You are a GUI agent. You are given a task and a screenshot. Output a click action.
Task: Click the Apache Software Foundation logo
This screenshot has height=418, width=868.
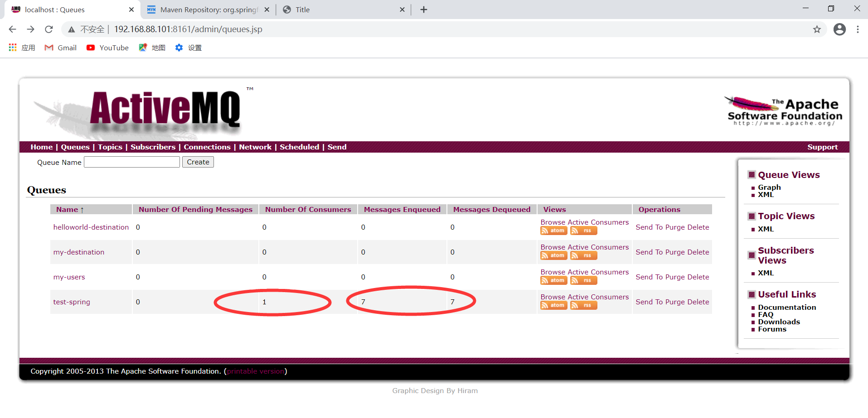pyautogui.click(x=784, y=111)
